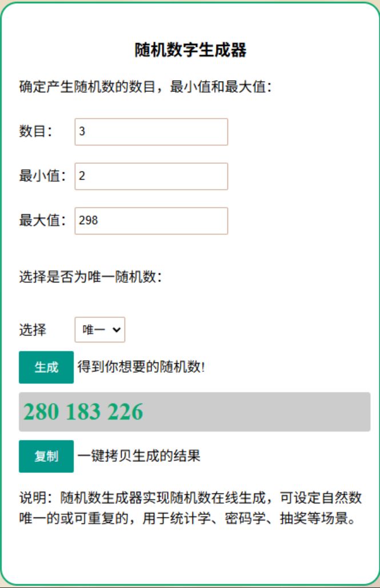Click the 数目 label
The image size is (380, 588).
35,132
